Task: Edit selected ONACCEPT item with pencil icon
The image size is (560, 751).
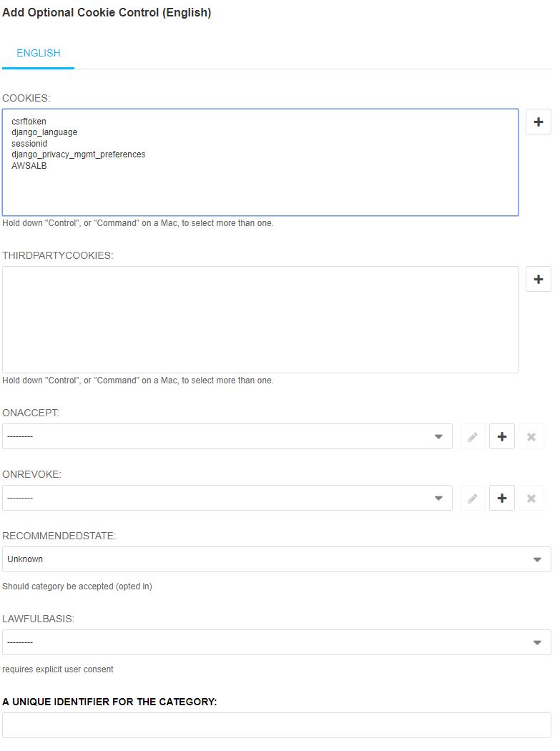Action: coord(472,437)
